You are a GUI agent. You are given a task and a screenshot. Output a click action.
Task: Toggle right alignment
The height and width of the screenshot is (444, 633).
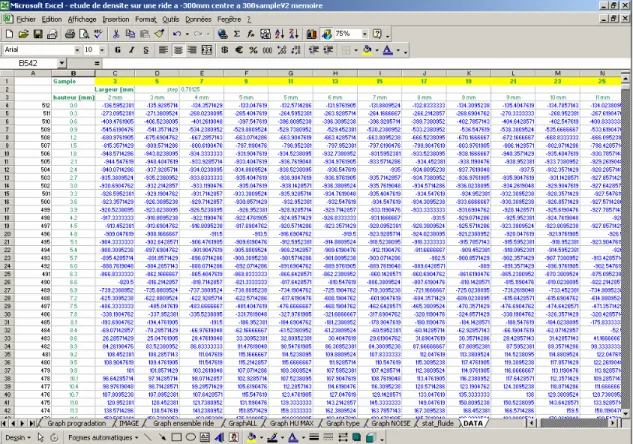pyautogui.click(x=192, y=50)
